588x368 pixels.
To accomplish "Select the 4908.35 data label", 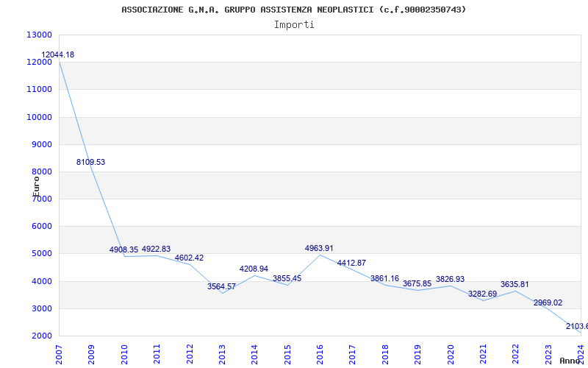I will [123, 250].
